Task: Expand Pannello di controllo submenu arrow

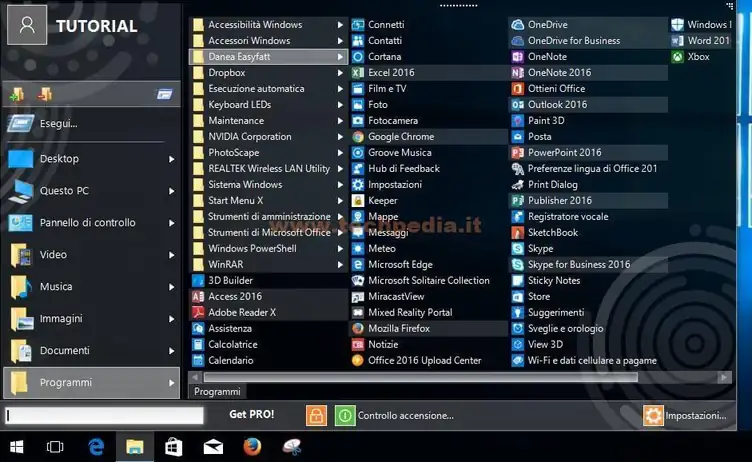Action: point(171,223)
